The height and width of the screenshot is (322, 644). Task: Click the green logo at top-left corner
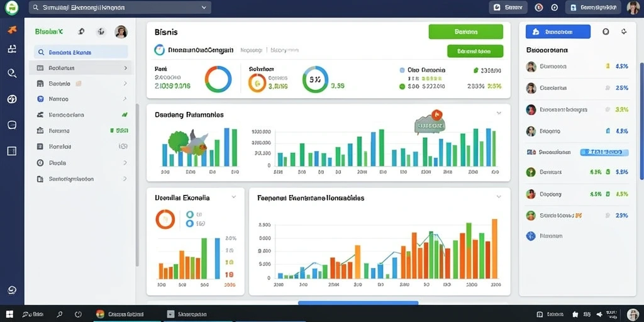coord(12,8)
